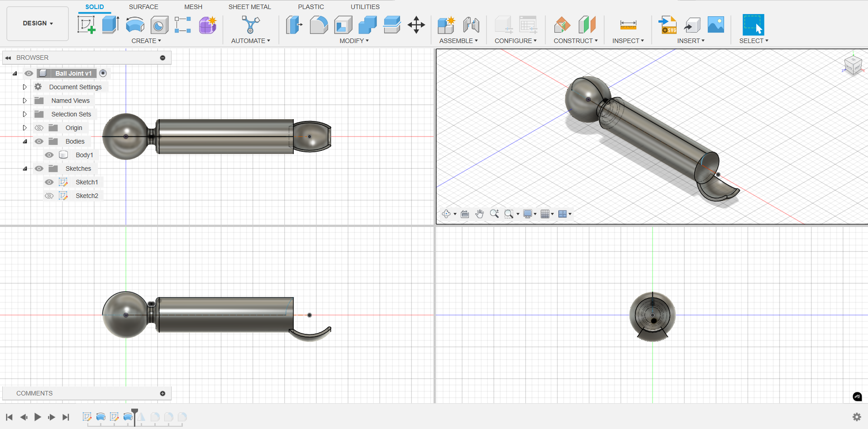
Task: Play the timeline
Action: pos(38,417)
